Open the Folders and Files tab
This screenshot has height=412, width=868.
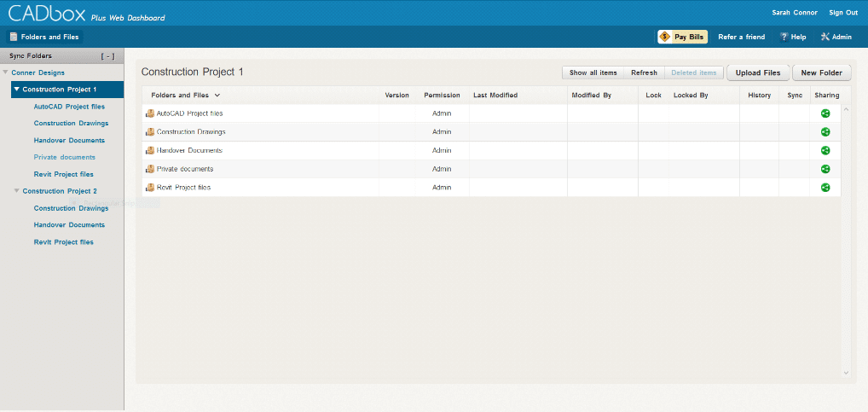(x=44, y=37)
